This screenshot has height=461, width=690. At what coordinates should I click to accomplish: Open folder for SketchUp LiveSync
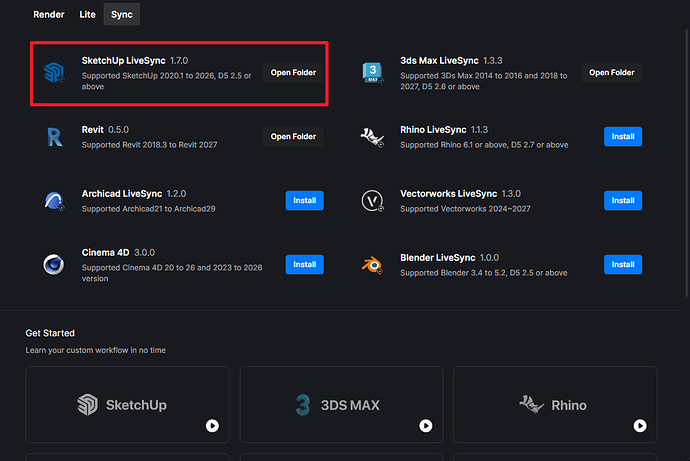293,73
